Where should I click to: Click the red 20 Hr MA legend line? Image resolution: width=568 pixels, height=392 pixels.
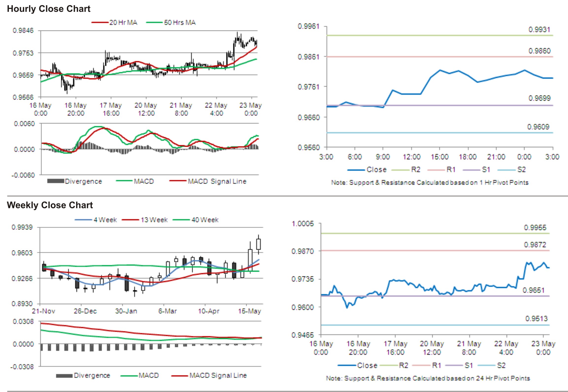coord(100,23)
